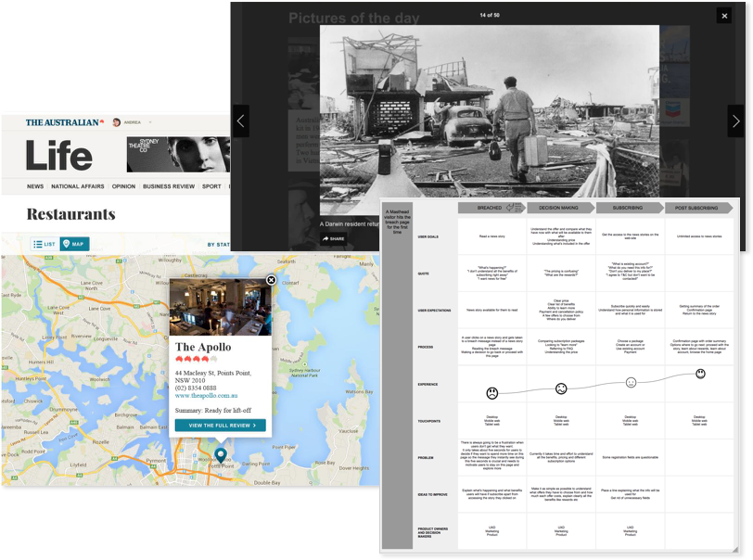
Task: Click The Australian logo
Action: [x=65, y=122]
